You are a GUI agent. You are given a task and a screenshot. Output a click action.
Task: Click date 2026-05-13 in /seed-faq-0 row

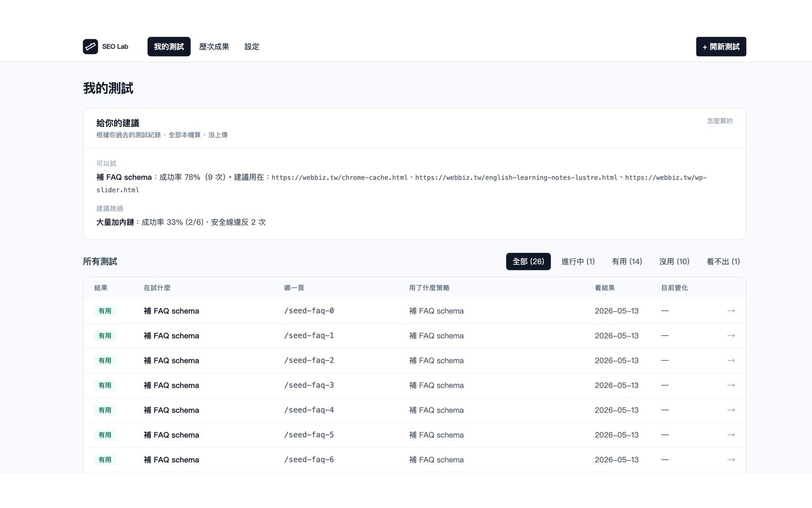pos(617,311)
